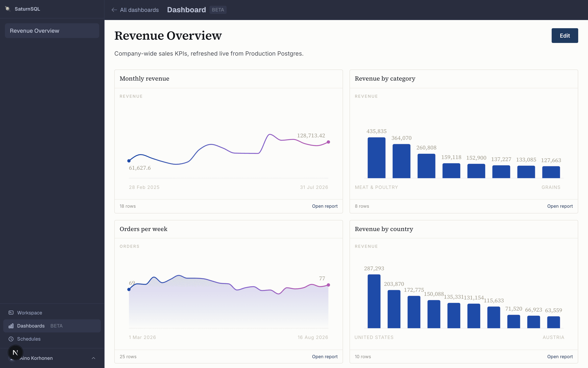Open report for Monthly revenue
The image size is (588, 368).
325,206
